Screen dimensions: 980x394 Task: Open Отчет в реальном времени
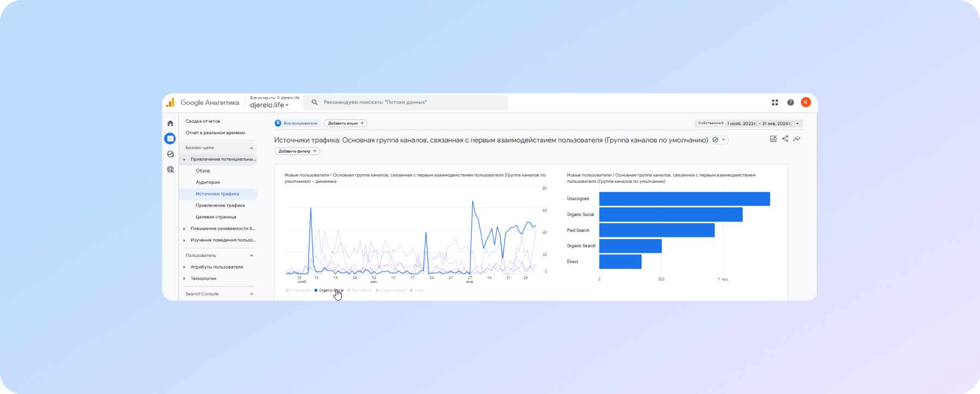(215, 133)
